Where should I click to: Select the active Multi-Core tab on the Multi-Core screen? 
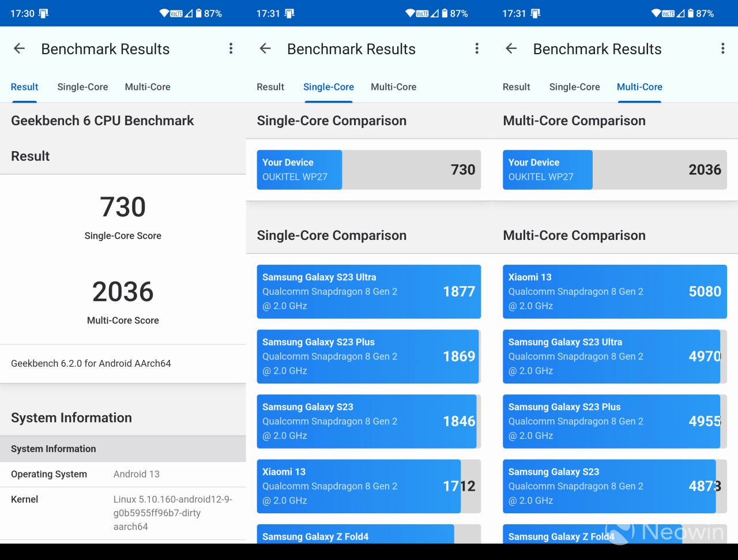639,87
